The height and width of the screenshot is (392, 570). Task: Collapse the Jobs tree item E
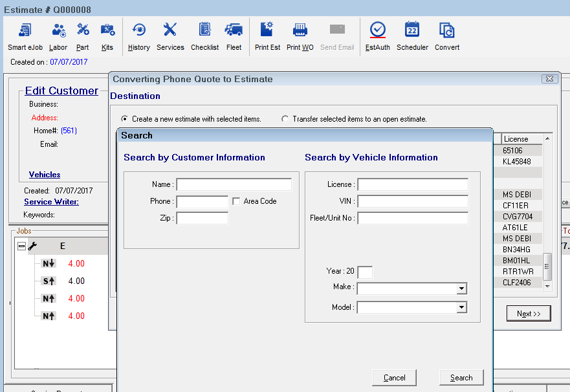click(x=23, y=246)
